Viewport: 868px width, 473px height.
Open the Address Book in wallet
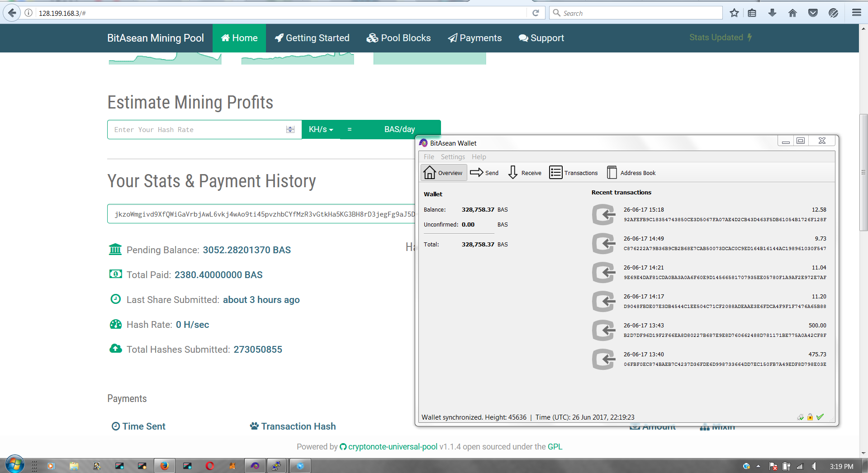[631, 173]
